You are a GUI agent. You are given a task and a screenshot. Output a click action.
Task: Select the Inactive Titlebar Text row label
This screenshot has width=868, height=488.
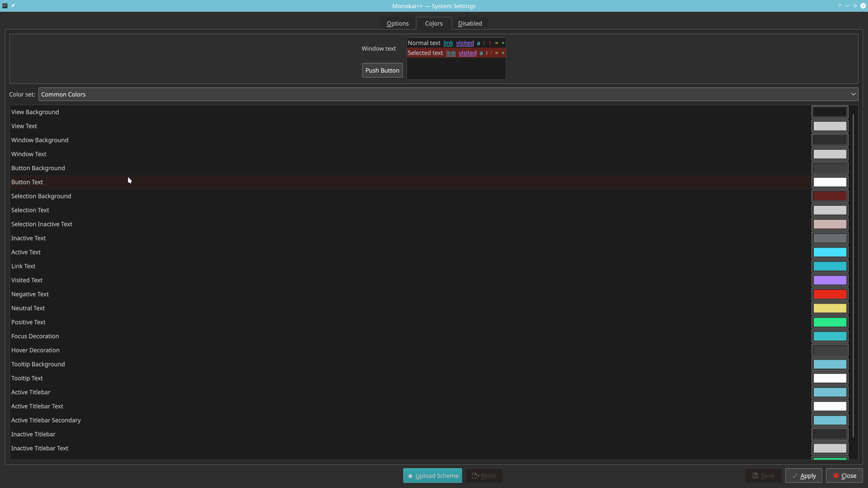click(x=40, y=448)
